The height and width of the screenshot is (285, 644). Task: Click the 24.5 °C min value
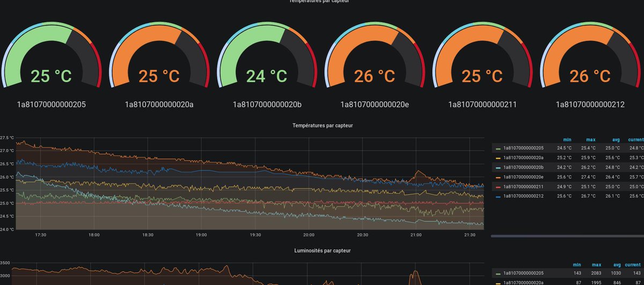[x=565, y=148]
